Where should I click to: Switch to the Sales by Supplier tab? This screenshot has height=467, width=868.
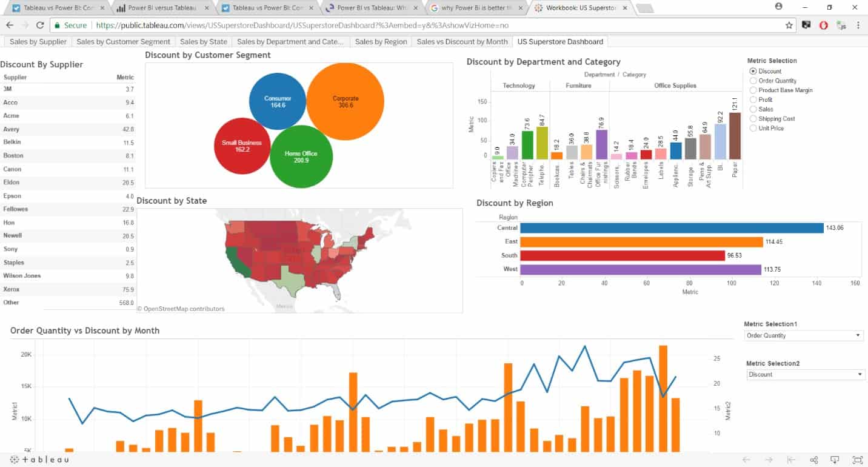click(x=38, y=42)
